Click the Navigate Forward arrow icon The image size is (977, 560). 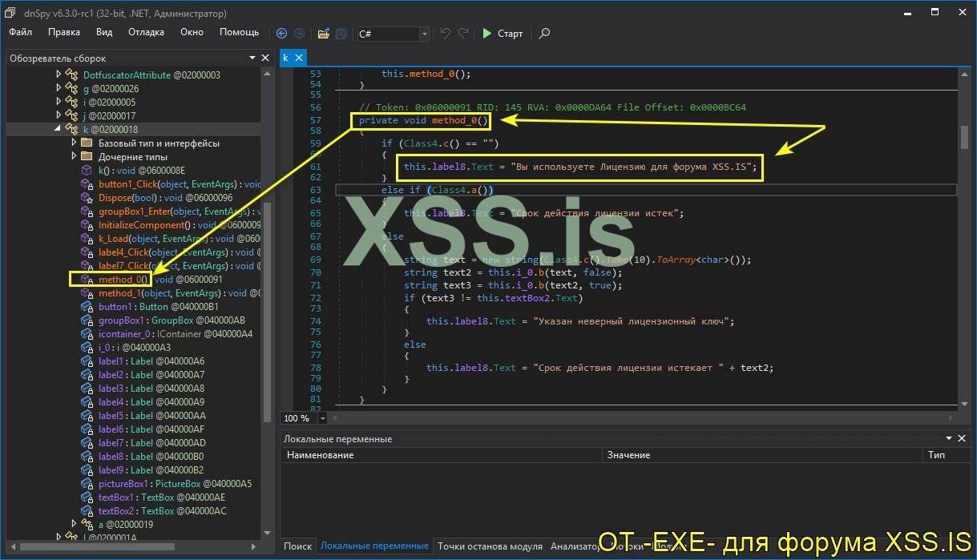(x=299, y=34)
